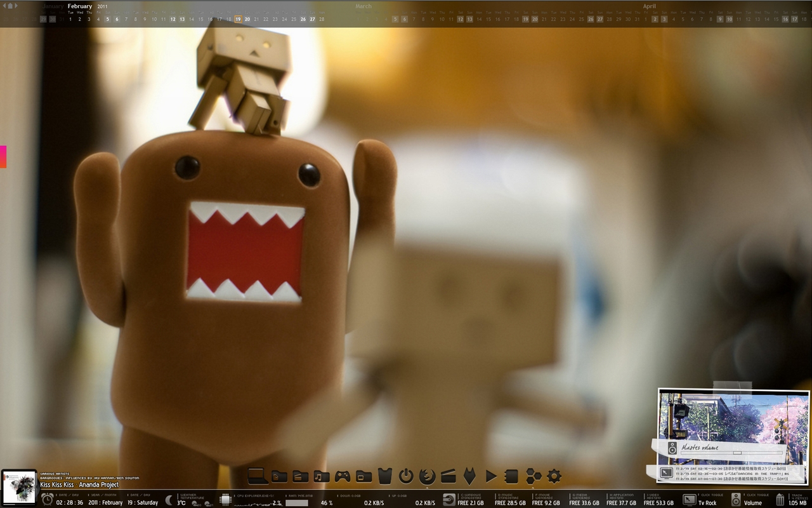812x508 pixels.
Task: Click the FREE 33.6 GB drive entry
Action: 584,503
